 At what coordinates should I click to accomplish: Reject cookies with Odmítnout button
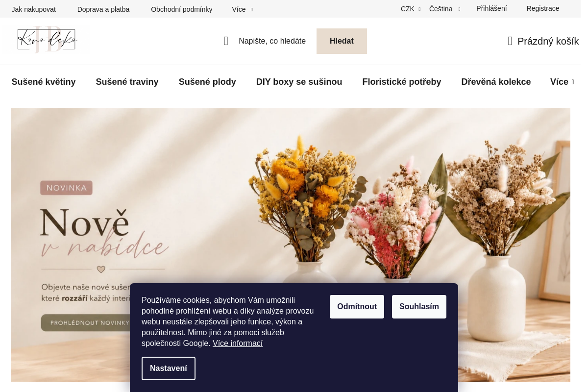[357, 307]
